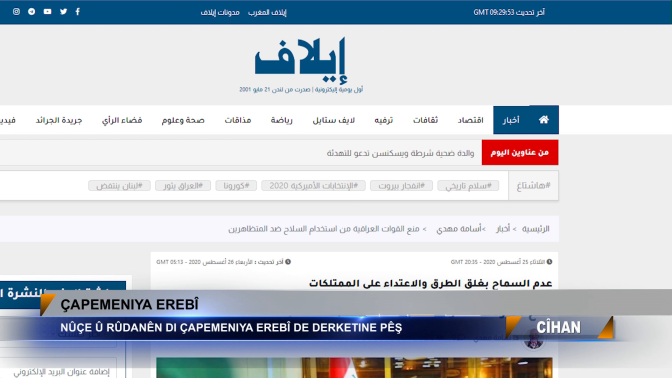This screenshot has width=672, height=378.
Task: Click the clock icon beside update date
Action: [x=288, y=262]
